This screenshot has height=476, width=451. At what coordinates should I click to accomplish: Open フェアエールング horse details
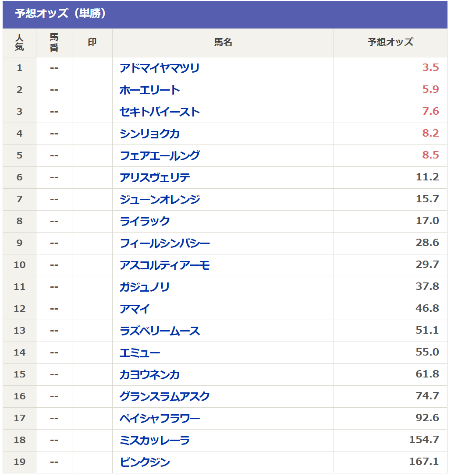coord(160,155)
